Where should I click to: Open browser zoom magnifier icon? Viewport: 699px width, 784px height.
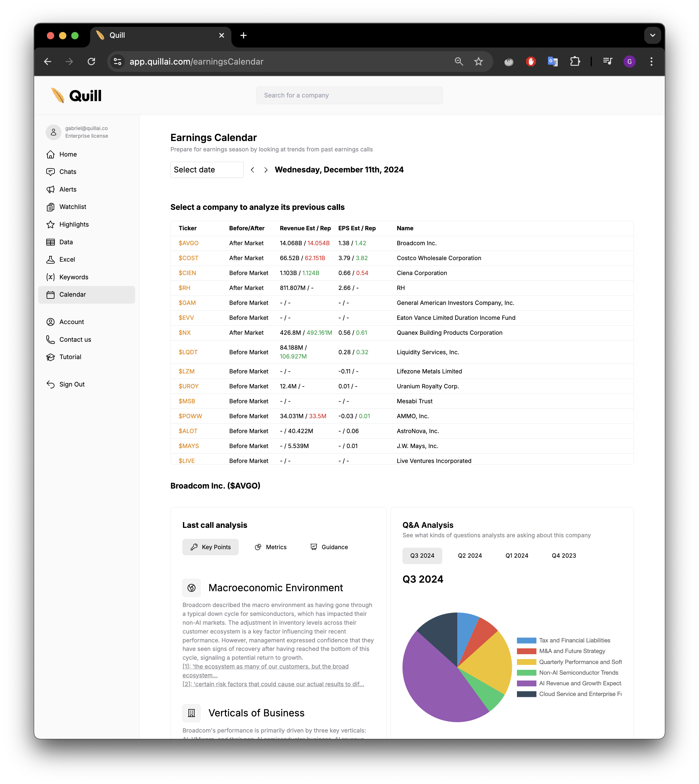coord(458,62)
